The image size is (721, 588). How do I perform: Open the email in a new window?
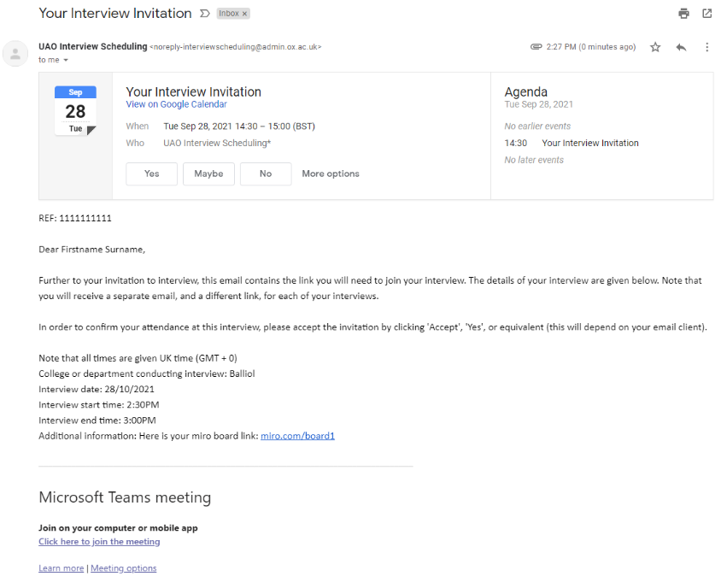[x=706, y=14]
